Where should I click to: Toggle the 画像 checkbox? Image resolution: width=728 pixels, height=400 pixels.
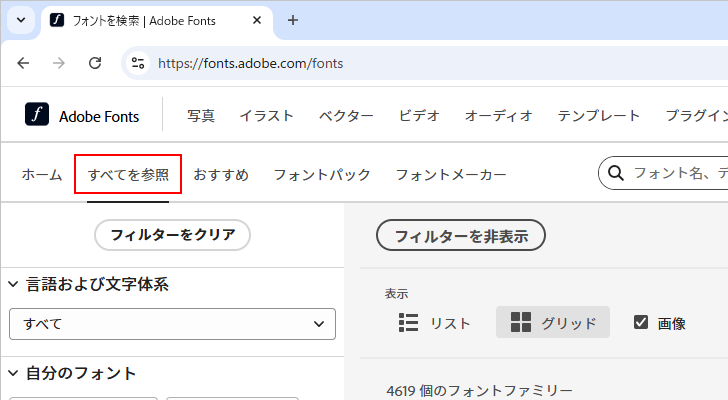click(641, 322)
